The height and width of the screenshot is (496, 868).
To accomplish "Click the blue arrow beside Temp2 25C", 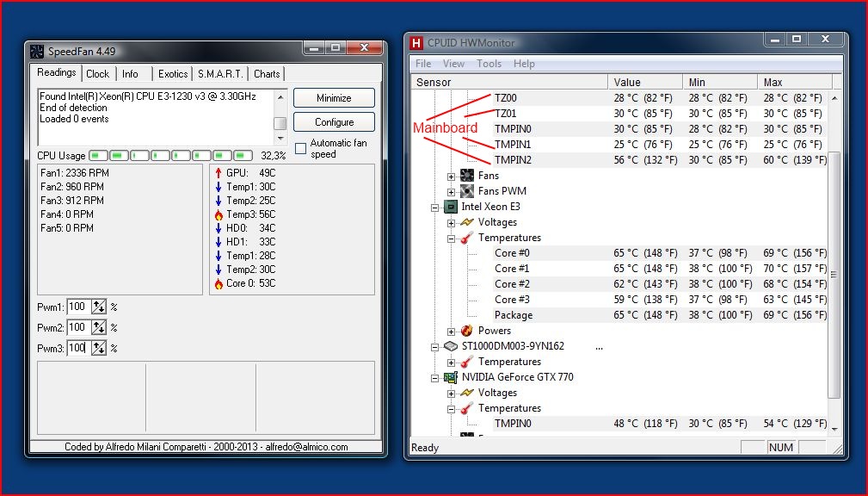I will click(219, 201).
